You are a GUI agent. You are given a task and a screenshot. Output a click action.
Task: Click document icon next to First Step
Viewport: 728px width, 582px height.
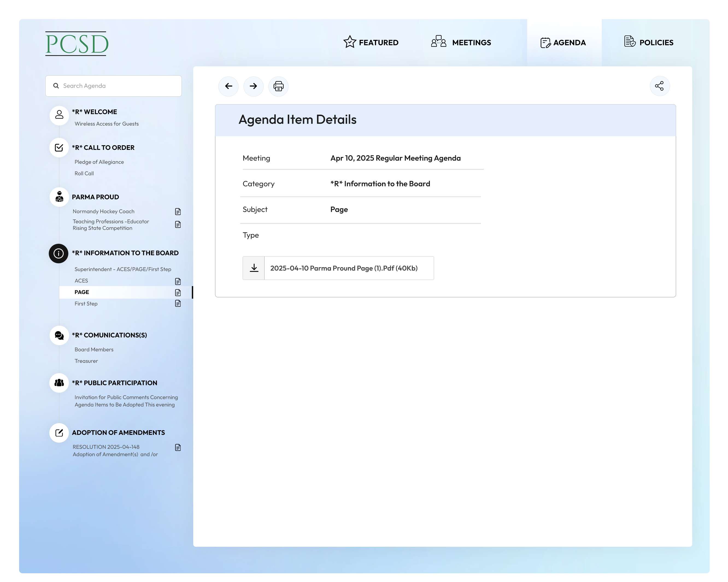[x=178, y=303]
